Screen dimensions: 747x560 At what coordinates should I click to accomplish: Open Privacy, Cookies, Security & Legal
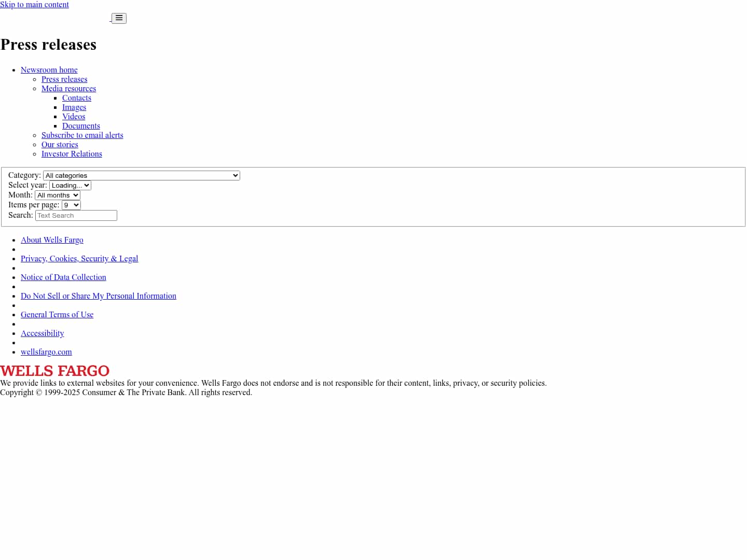click(x=79, y=259)
